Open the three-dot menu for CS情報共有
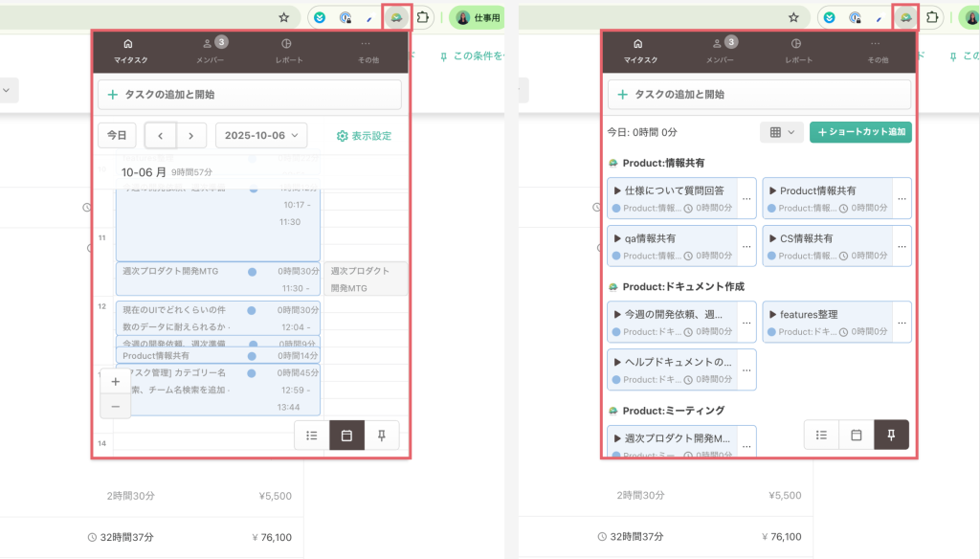This screenshot has height=559, width=980. point(902,246)
